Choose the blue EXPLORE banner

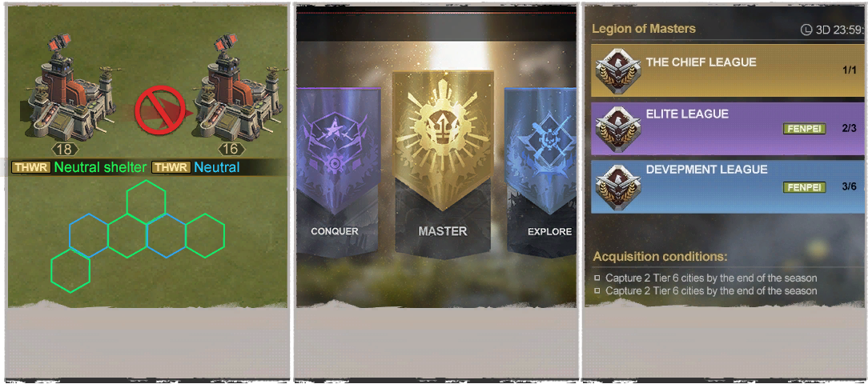point(540,171)
